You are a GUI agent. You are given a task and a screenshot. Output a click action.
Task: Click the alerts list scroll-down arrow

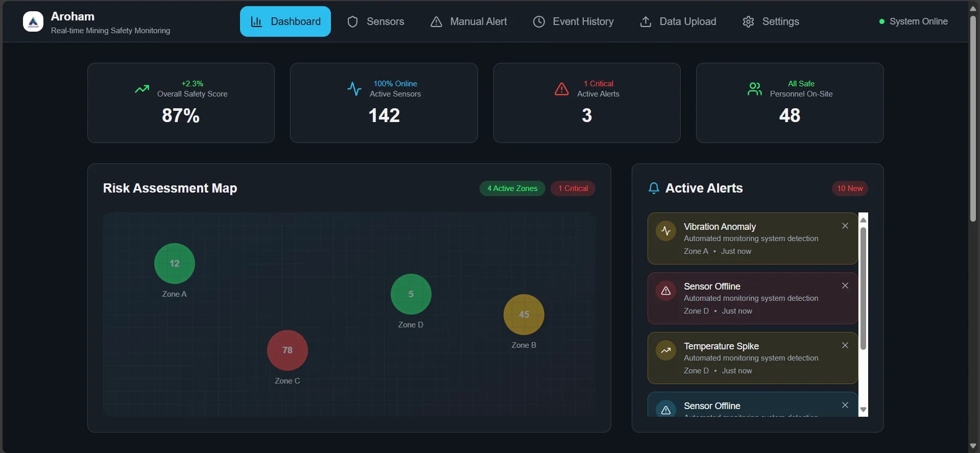(x=864, y=410)
